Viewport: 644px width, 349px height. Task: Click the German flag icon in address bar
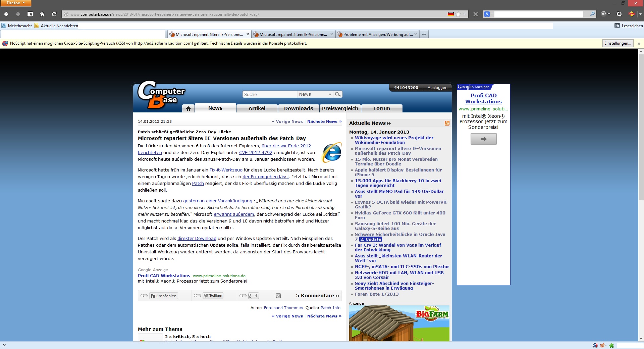[x=451, y=14]
